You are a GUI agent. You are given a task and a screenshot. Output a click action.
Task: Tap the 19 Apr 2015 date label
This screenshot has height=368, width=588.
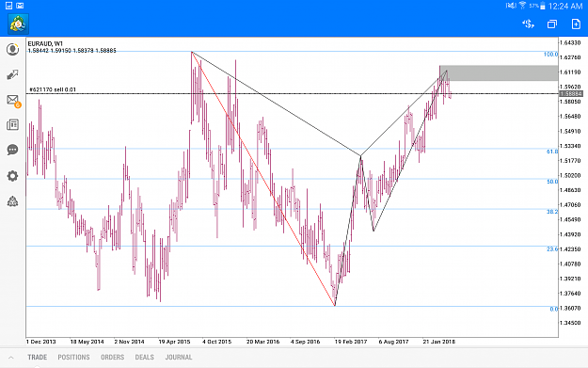[x=174, y=342]
